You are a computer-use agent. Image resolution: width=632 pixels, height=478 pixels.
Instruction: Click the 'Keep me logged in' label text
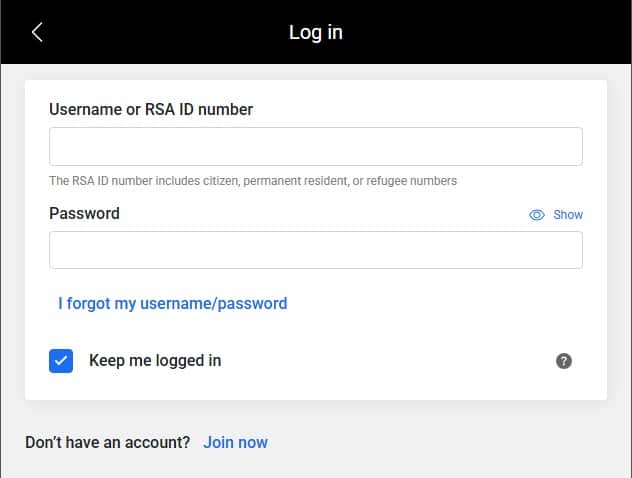click(155, 361)
